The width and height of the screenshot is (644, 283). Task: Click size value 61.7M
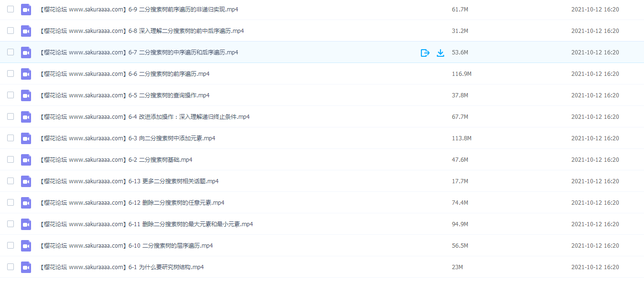tap(460, 10)
